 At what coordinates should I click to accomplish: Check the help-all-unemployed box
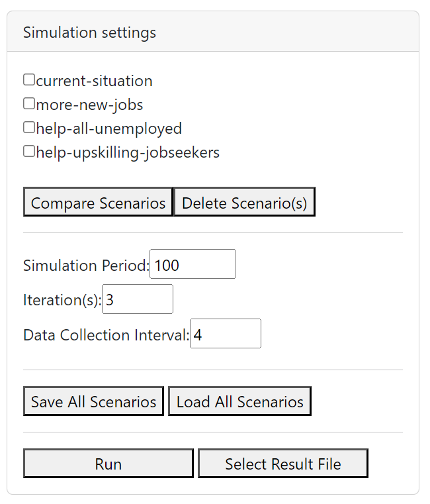29,128
